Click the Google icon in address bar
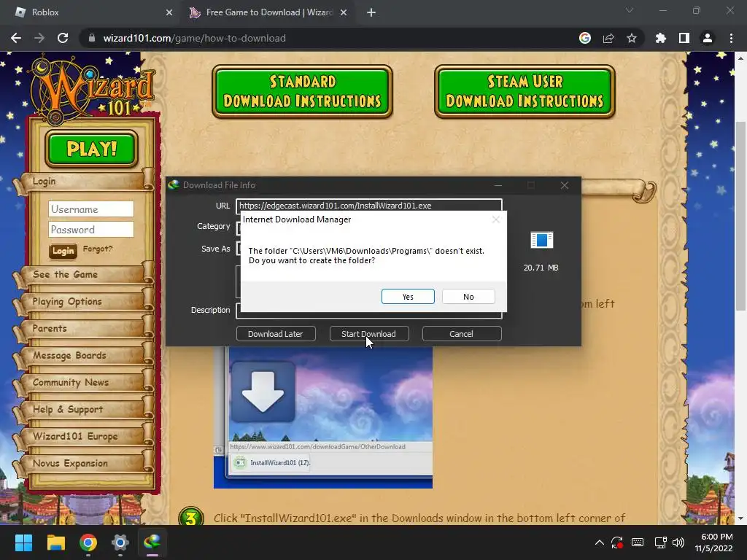 584,38
